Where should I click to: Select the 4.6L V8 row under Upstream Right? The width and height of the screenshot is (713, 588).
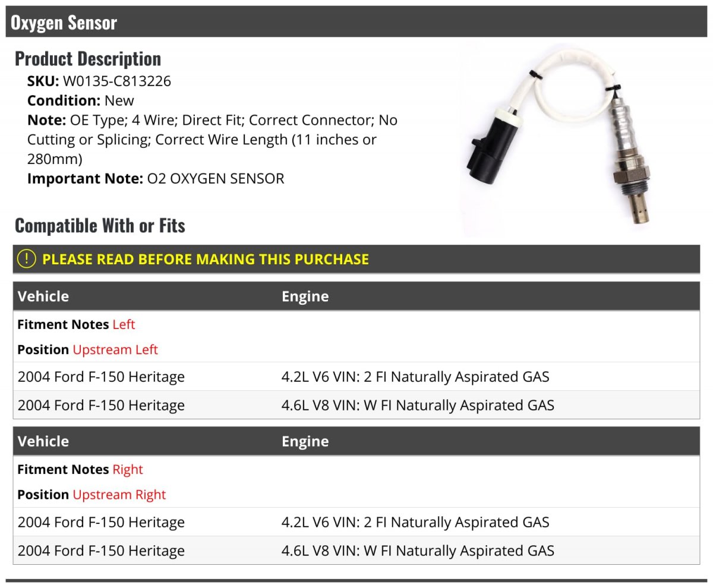tap(356, 551)
